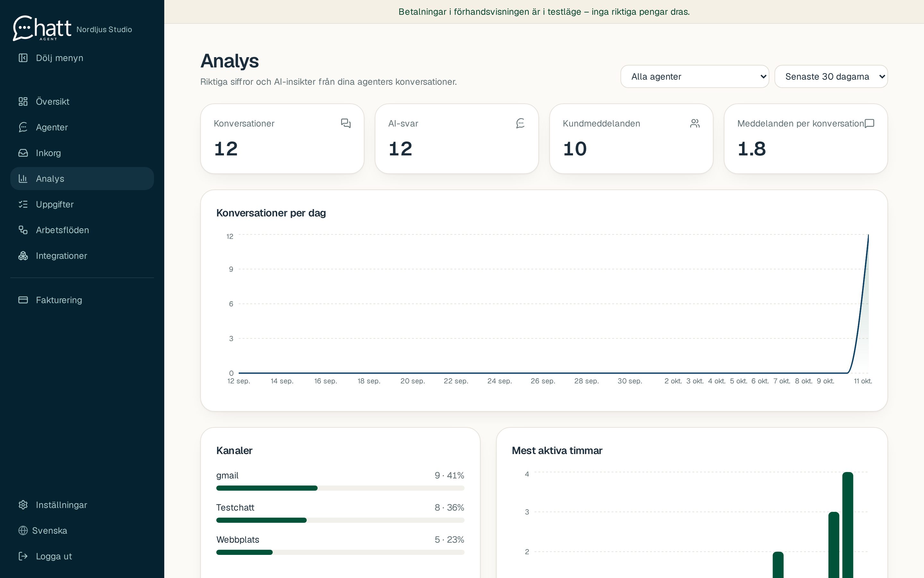Image resolution: width=924 pixels, height=578 pixels.
Task: Click the Dölj menyn sidebar collapse icon
Action: pos(23,58)
